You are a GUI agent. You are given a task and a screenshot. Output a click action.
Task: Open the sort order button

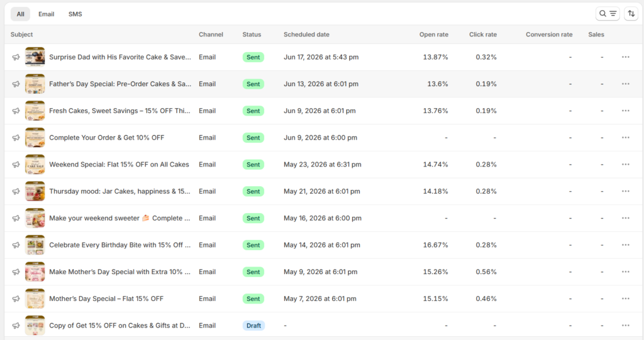click(631, 14)
